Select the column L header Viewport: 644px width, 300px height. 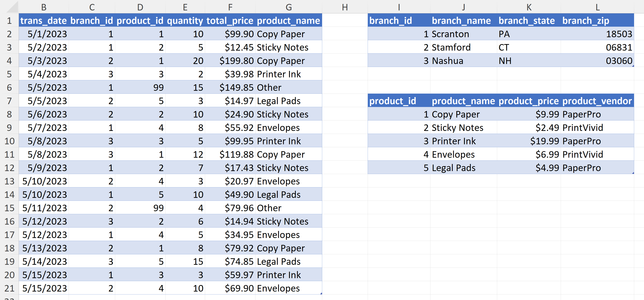pos(597,7)
